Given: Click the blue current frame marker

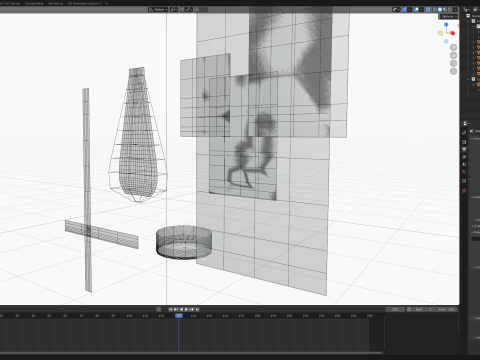Looking at the screenshot, I should coord(179,315).
